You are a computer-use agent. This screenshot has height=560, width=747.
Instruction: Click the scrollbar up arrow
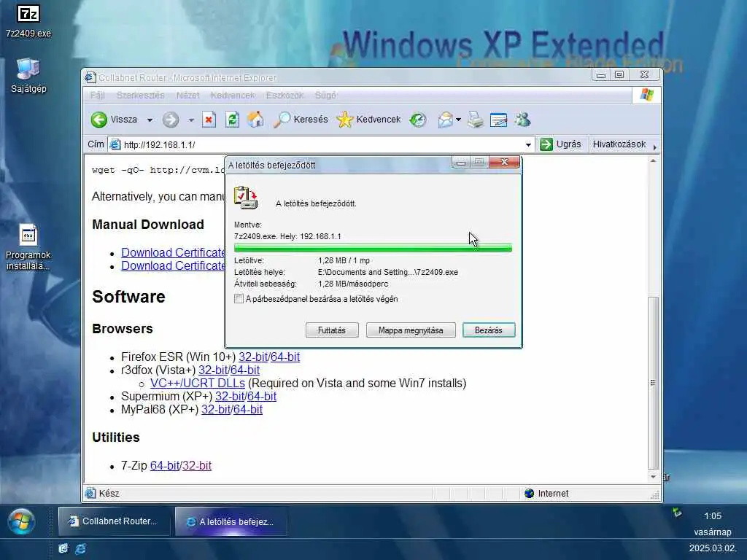(653, 161)
